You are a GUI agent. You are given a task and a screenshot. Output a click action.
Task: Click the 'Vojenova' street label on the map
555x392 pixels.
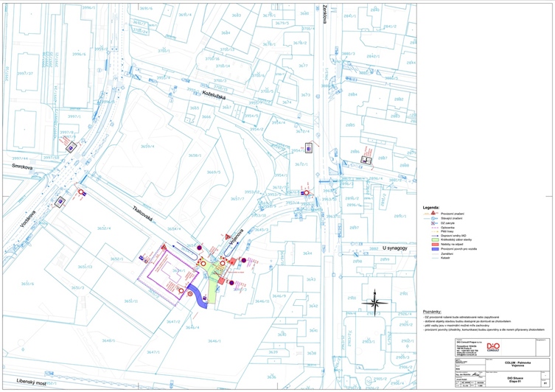coord(237,237)
